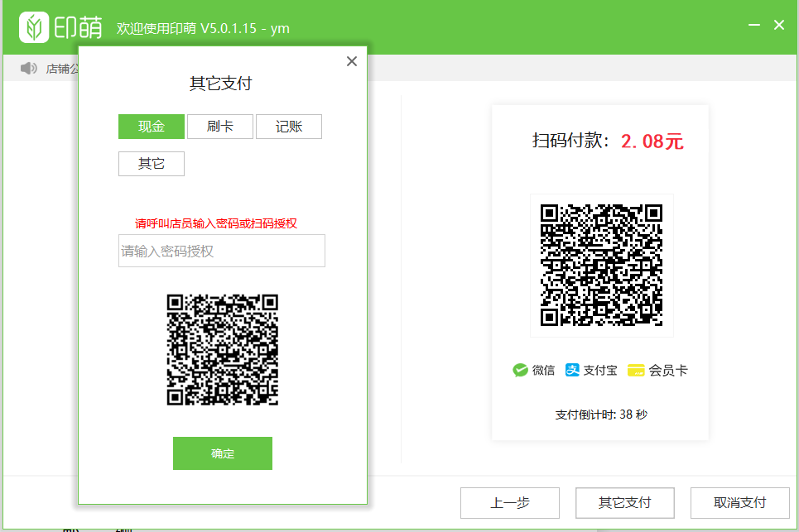
Task: Click the 其它支付 dialog heading
Action: click(220, 83)
